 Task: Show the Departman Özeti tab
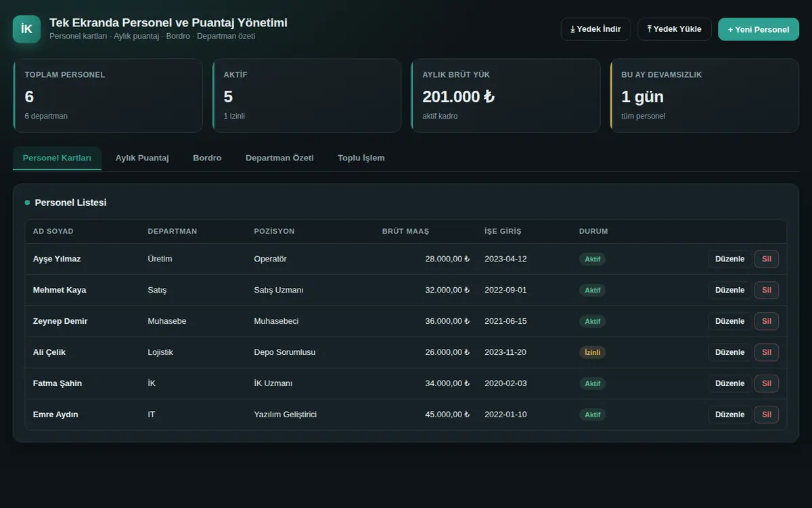pos(279,158)
